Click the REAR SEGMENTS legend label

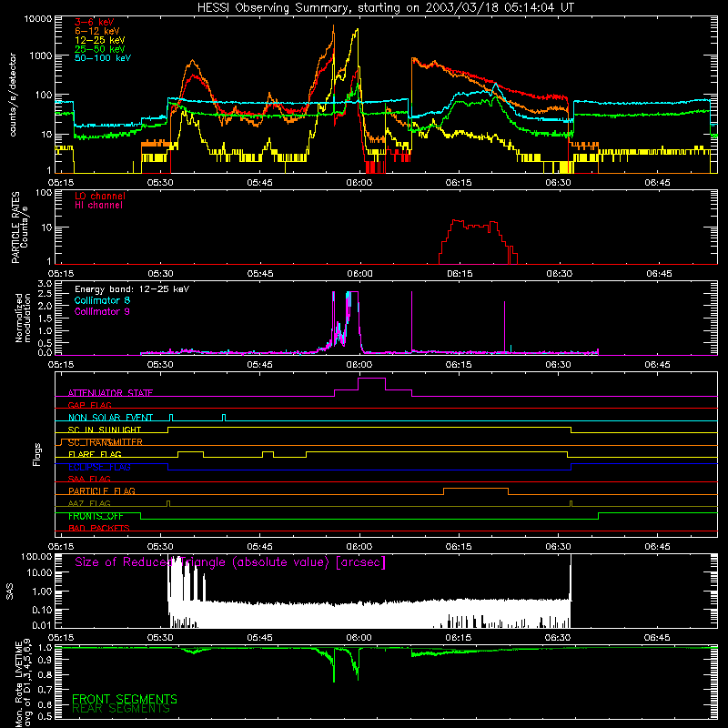[121, 709]
